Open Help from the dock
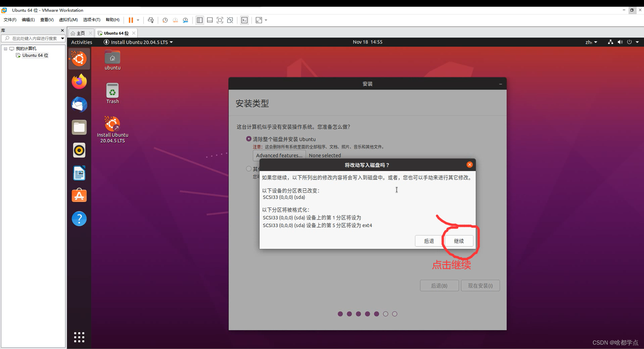The image size is (644, 349). pyautogui.click(x=79, y=219)
